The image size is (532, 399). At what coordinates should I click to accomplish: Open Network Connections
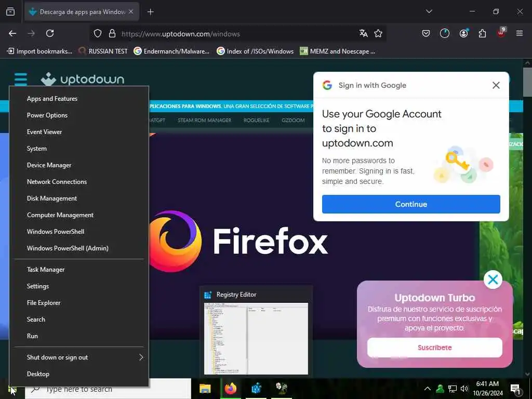(x=79, y=182)
